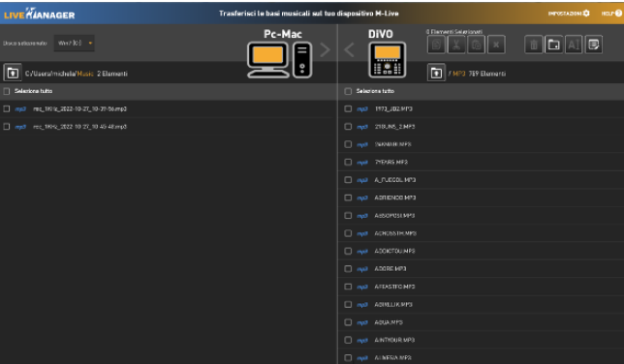Image resolution: width=624 pixels, height=364 pixels.
Task: Click mp3 icon beside ABRIENDO.MP3
Action: (x=362, y=197)
